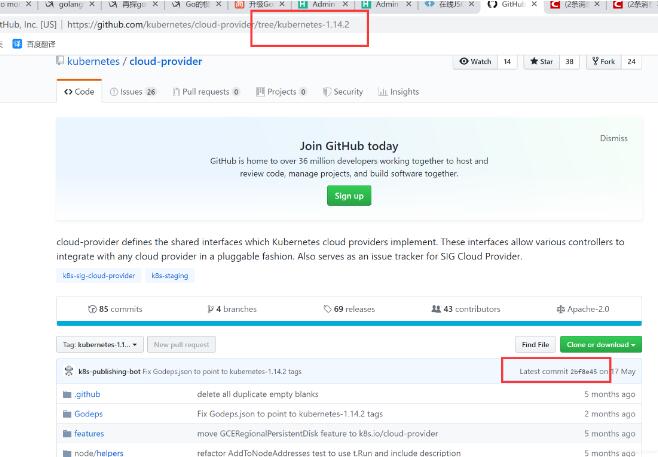Screen dimensions: 658x457
Task: Click the license scale icon
Action: 560,309
